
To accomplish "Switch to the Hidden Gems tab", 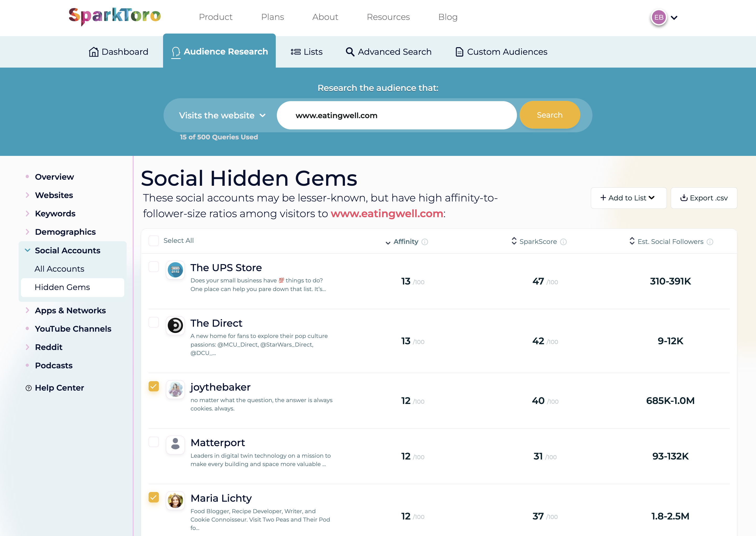I will [x=62, y=287].
